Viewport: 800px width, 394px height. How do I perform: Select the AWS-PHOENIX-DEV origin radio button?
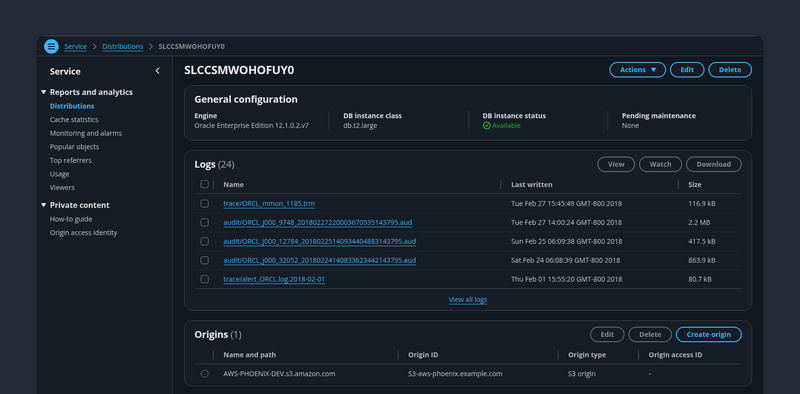point(205,374)
